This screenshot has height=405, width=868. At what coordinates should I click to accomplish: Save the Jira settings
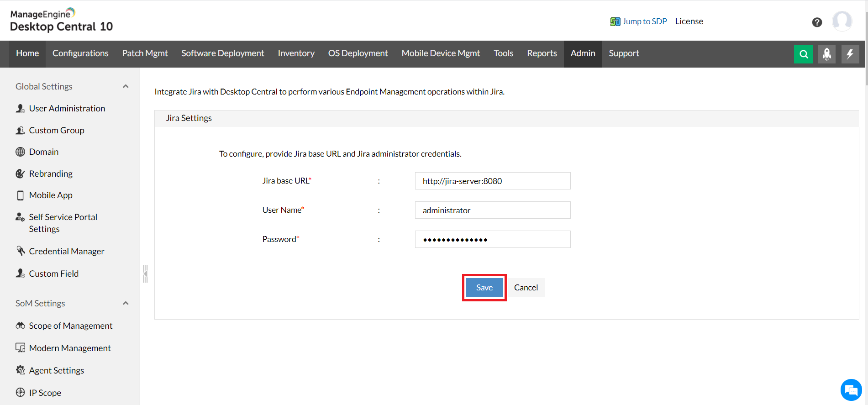pyautogui.click(x=484, y=288)
